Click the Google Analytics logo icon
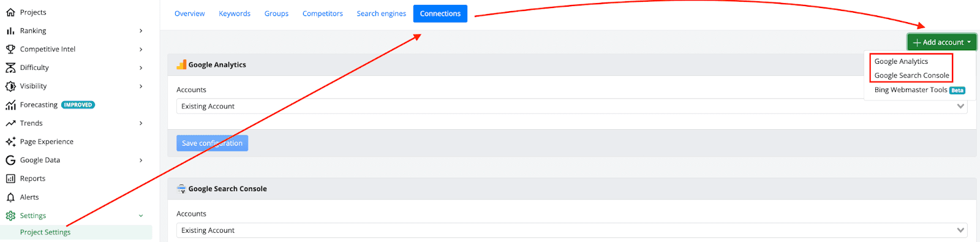This screenshot has width=980, height=242. pos(181,64)
